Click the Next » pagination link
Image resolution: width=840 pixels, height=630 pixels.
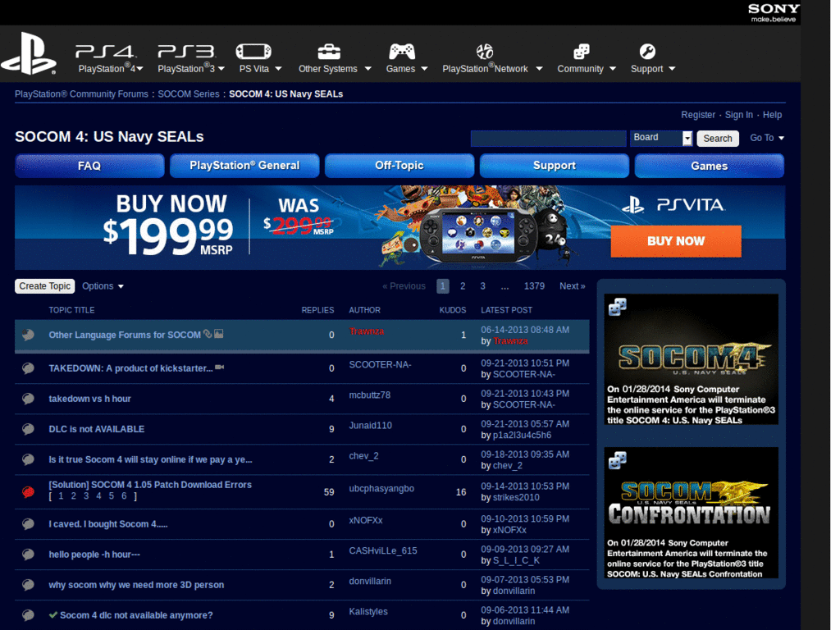(572, 286)
